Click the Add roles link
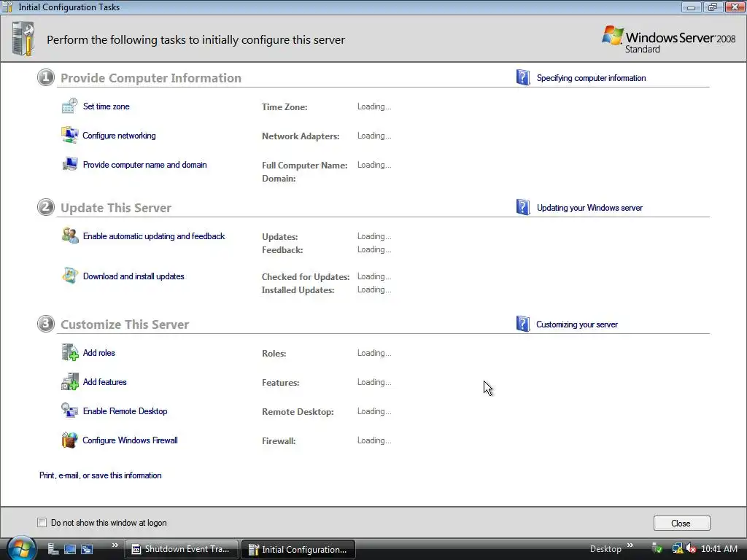 (x=99, y=352)
